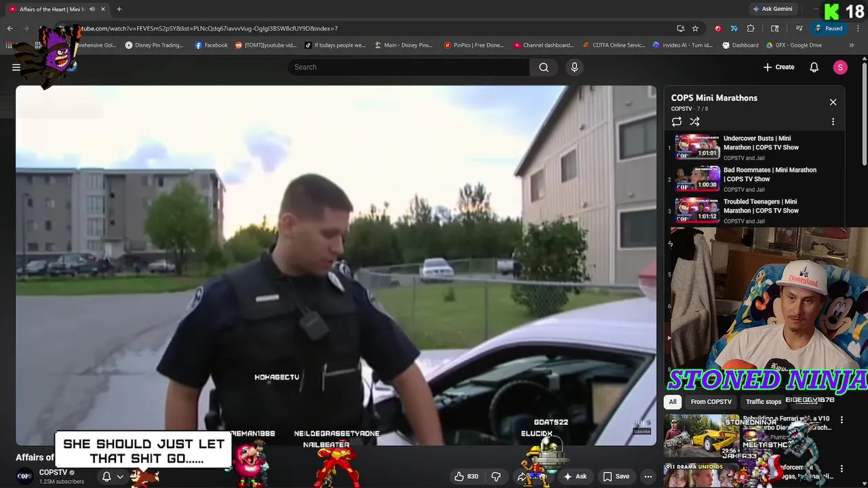The width and height of the screenshot is (868, 488).
Task: Select the Traffic stops filter chip
Action: click(764, 402)
